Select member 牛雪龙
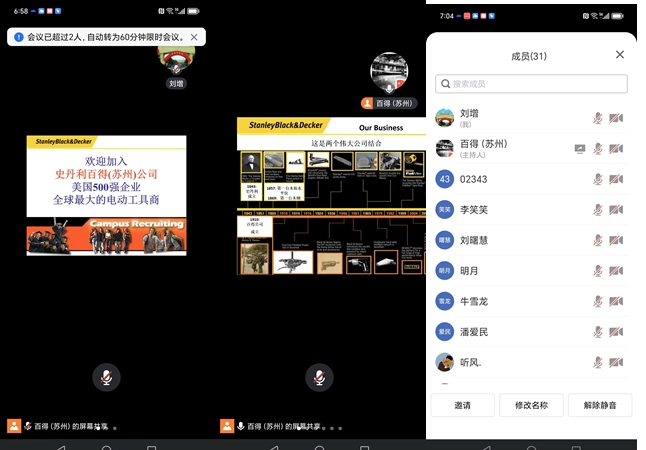The image size is (646, 450). point(531,301)
